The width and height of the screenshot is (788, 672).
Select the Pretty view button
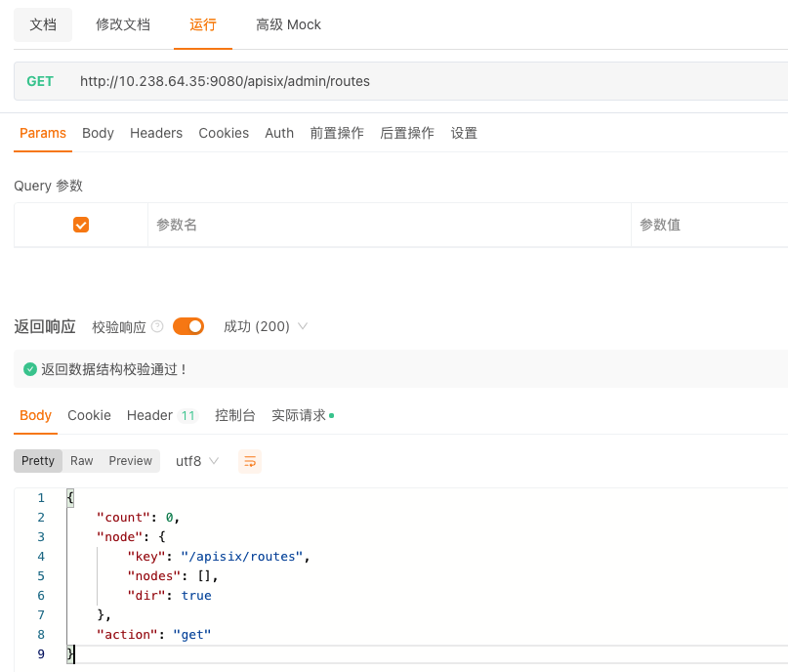click(x=38, y=461)
